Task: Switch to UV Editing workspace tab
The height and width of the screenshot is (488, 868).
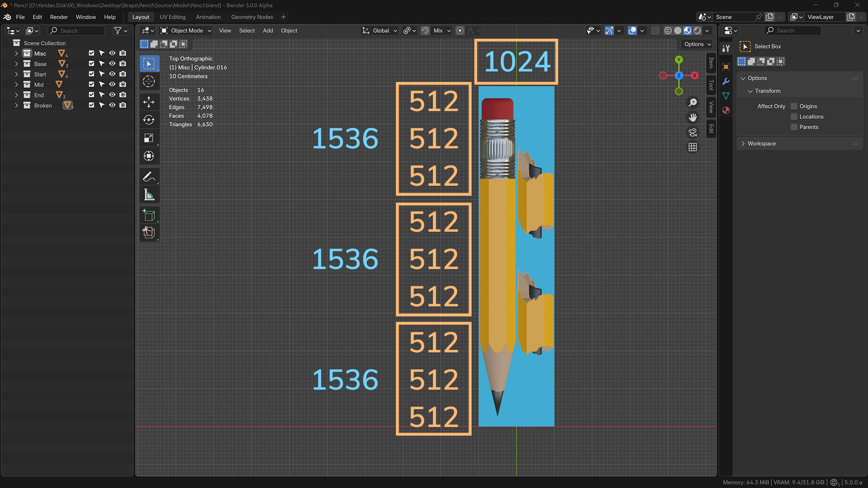Action: click(172, 17)
